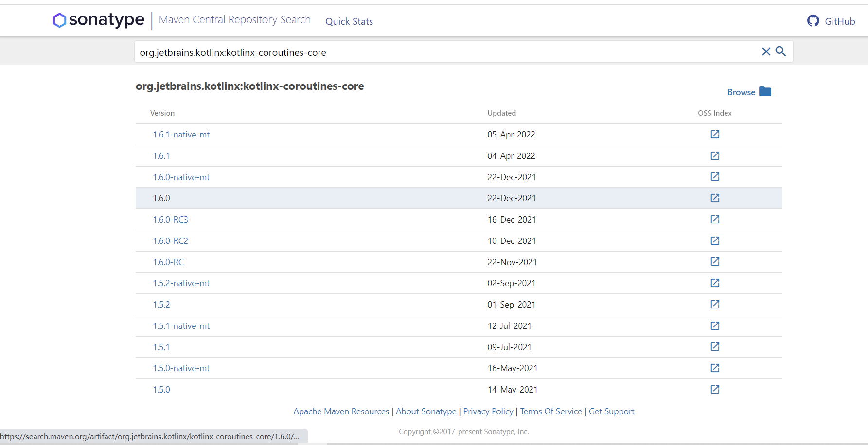Open OSS Index for version 1.6.0
The width and height of the screenshot is (868, 445).
[x=715, y=198]
